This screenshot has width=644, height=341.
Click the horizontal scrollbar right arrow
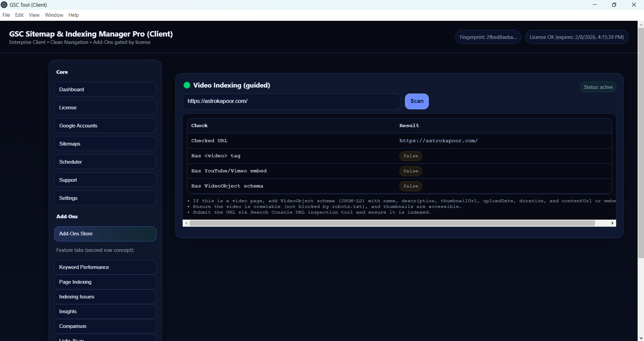pyautogui.click(x=612, y=223)
